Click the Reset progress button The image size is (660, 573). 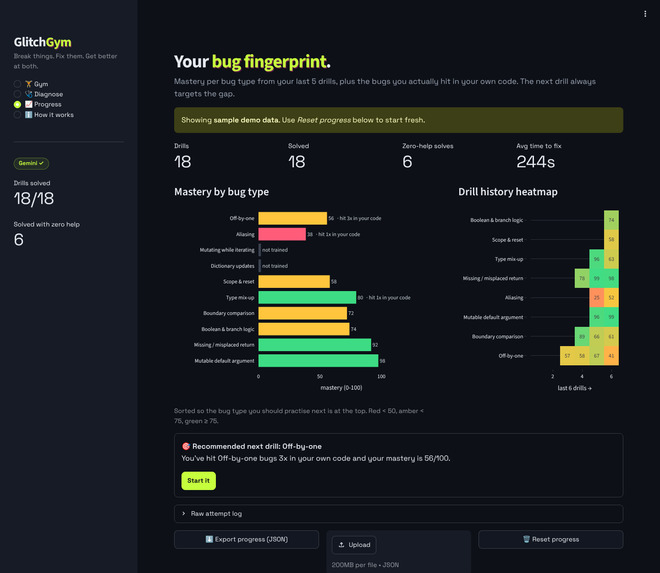click(551, 539)
